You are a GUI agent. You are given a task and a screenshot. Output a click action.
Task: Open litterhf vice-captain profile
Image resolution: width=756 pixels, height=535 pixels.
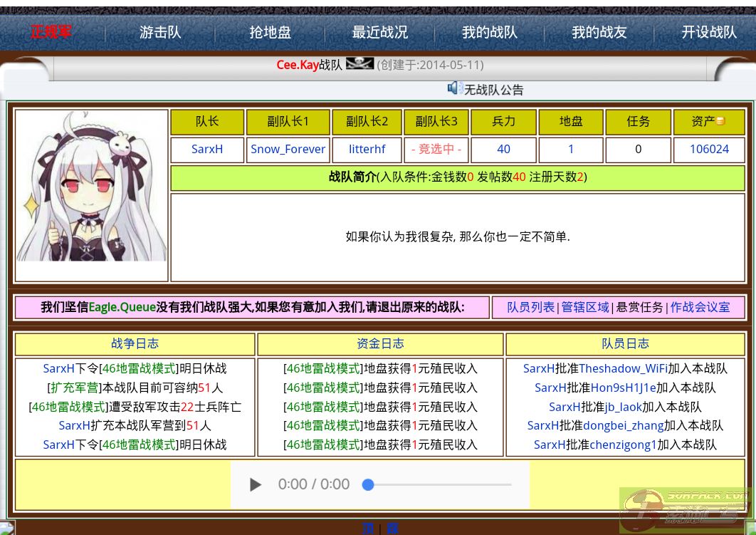(367, 149)
